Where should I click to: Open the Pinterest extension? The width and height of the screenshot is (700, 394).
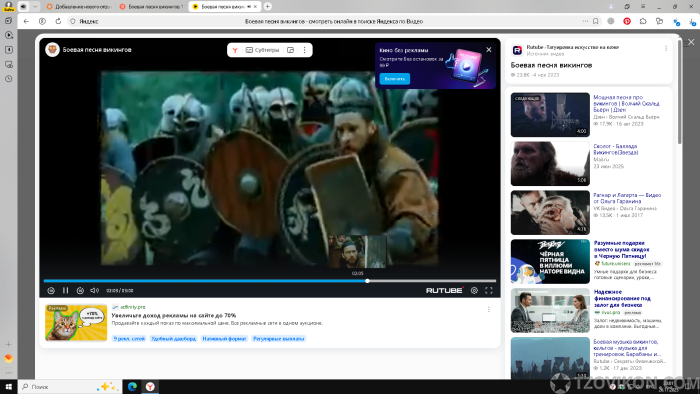click(627, 21)
